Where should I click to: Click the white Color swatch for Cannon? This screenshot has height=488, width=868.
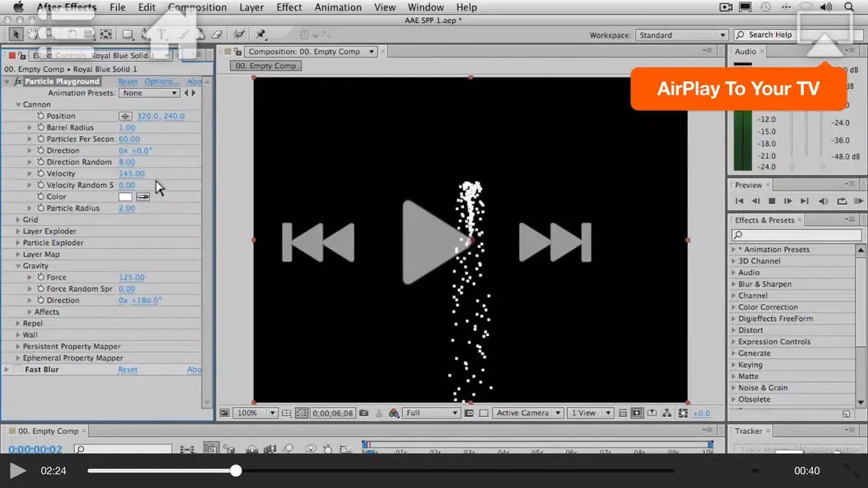pos(125,196)
